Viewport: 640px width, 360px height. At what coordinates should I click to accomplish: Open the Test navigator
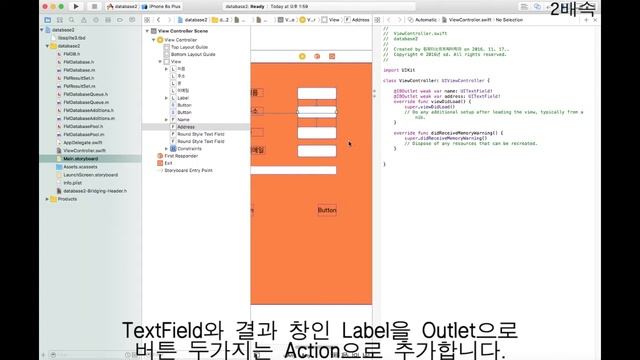coord(96,20)
